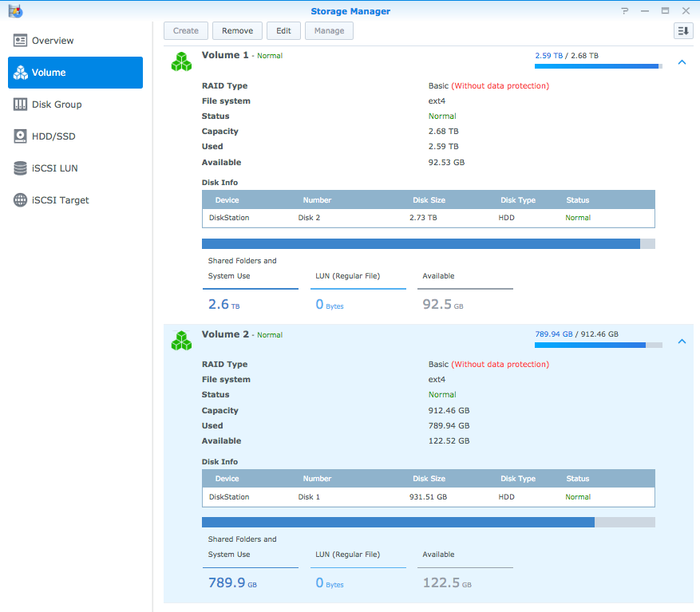700x612 pixels.
Task: Collapse the Volume 1 details chevron
Action: click(x=682, y=61)
